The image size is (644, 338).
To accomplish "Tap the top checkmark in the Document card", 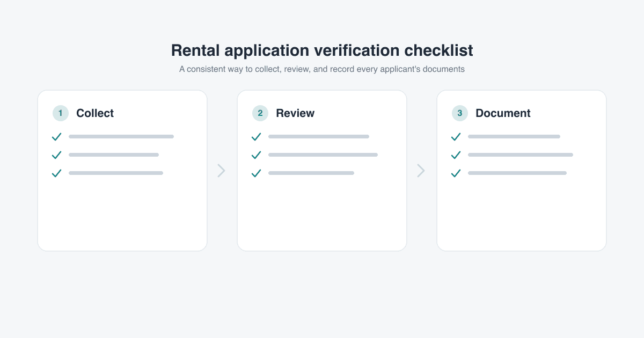I will (x=456, y=137).
